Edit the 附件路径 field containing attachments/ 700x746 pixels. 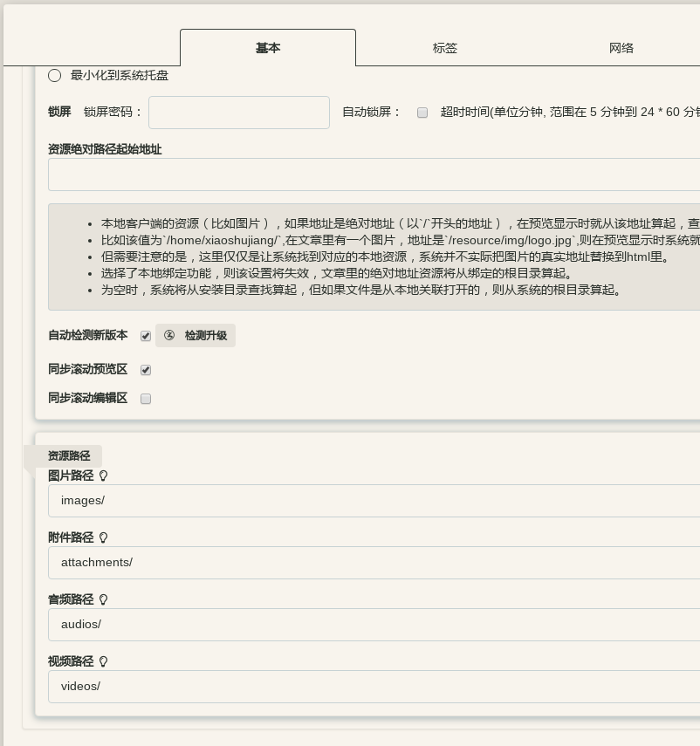coord(374,563)
